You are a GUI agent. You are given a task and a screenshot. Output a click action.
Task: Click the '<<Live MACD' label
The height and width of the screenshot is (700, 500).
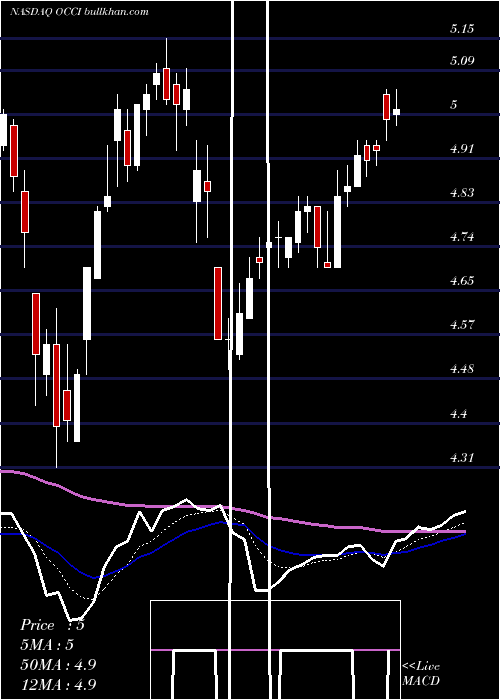[x=421, y=674]
